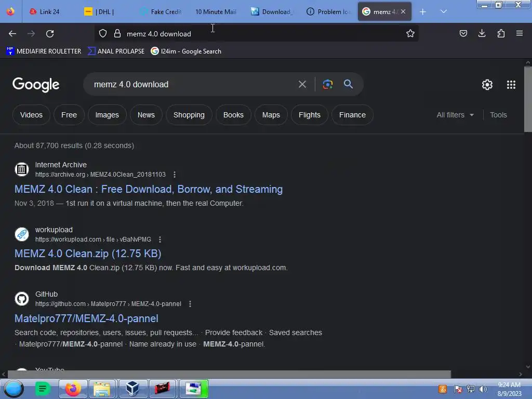Click the flag Action Center tray icon
This screenshot has width=532, height=399.
pyautogui.click(x=458, y=389)
